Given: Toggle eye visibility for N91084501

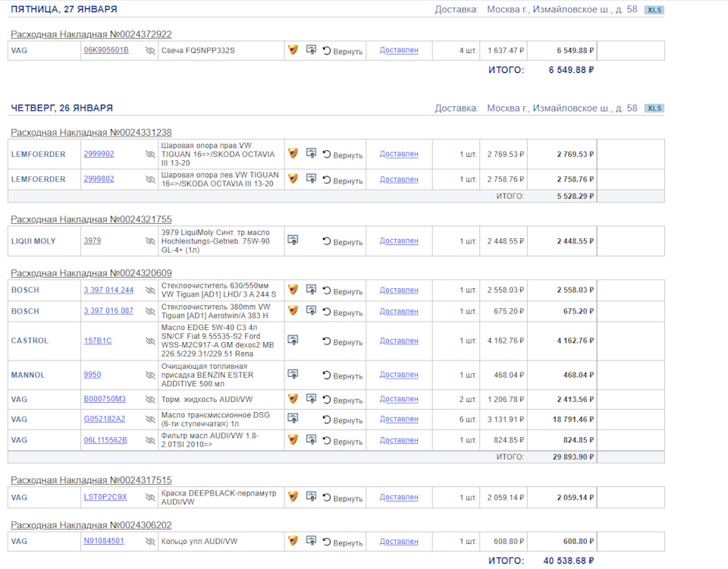Looking at the screenshot, I should pyautogui.click(x=150, y=542).
